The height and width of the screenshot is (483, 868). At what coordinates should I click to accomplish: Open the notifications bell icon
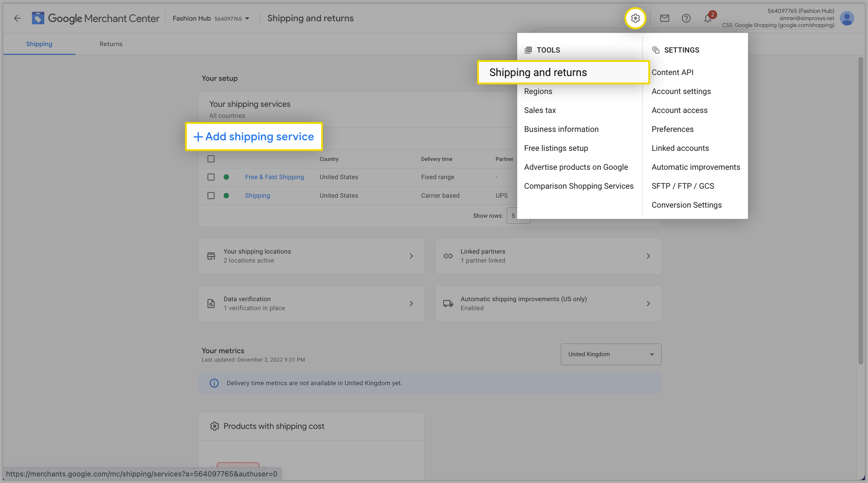(x=708, y=19)
